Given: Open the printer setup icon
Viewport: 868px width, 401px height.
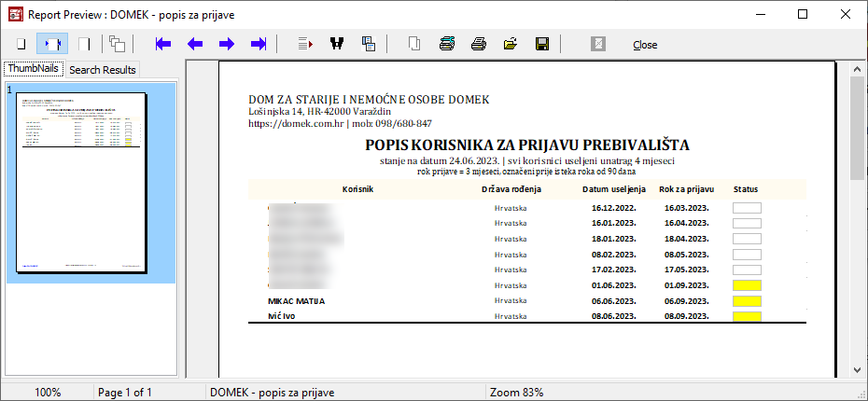Looking at the screenshot, I should pyautogui.click(x=447, y=44).
